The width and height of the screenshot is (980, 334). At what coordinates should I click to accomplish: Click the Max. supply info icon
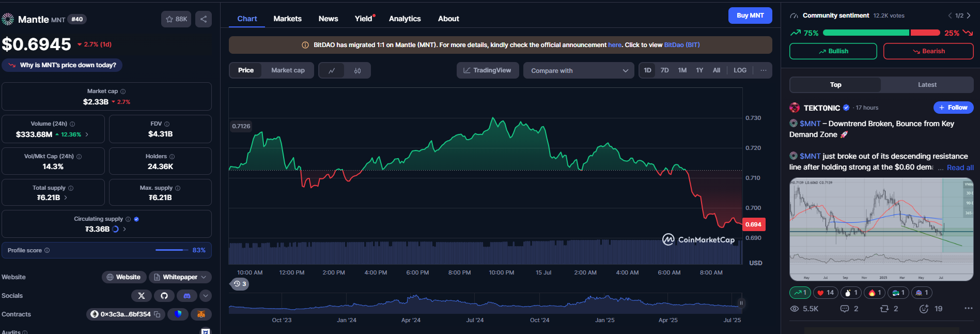[x=178, y=188]
